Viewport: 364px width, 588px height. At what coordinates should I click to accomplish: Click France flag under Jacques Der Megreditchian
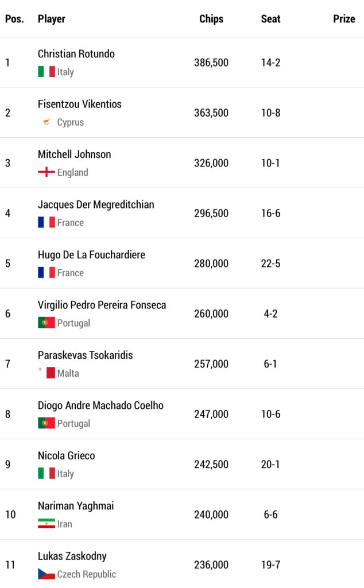click(47, 222)
